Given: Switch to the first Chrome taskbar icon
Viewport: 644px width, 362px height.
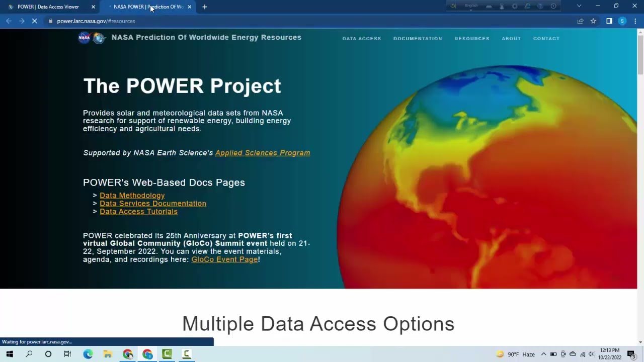Looking at the screenshot, I should click(128, 354).
